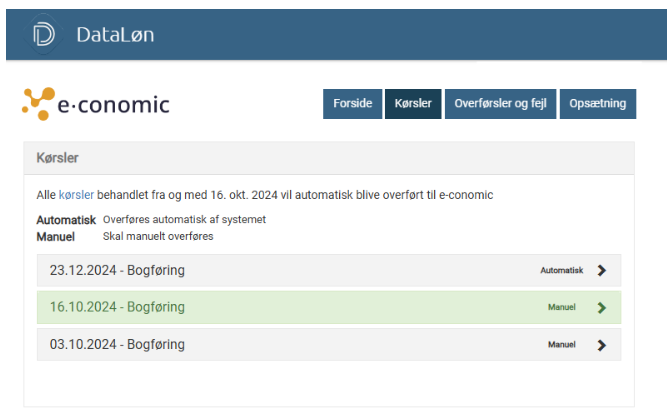Expand the 23.12.2024 Bogføring arrow

click(x=601, y=270)
